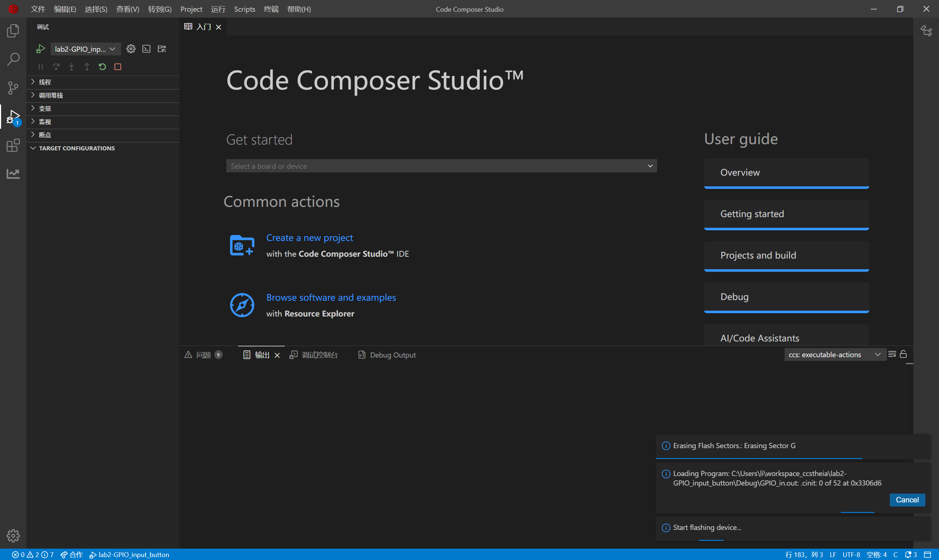
Task: Restart the debug session
Action: pyautogui.click(x=102, y=67)
